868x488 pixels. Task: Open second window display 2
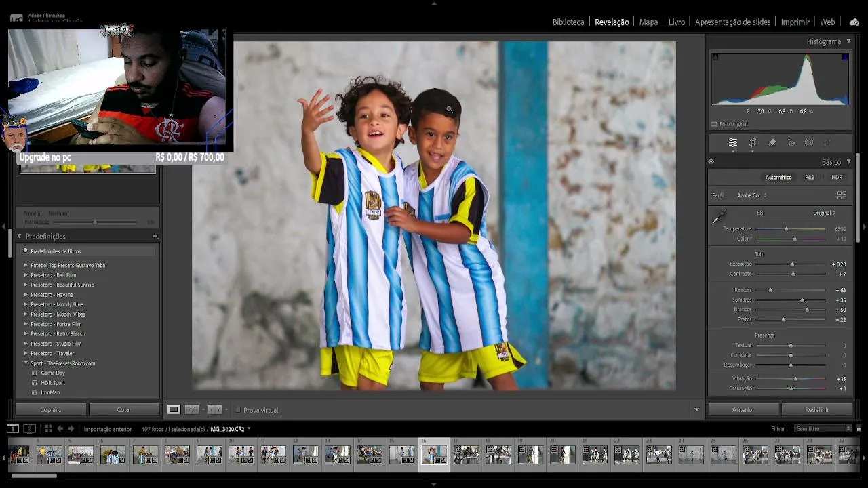pyautogui.click(x=29, y=428)
